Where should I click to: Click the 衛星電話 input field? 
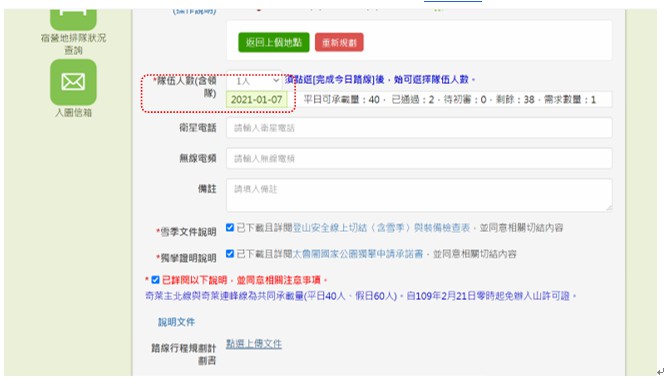(419, 128)
